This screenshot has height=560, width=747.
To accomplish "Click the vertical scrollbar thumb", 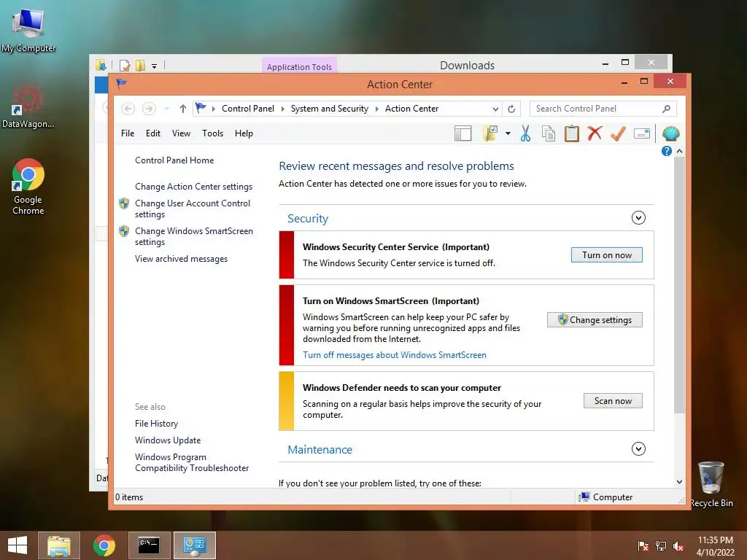I will click(x=679, y=285).
